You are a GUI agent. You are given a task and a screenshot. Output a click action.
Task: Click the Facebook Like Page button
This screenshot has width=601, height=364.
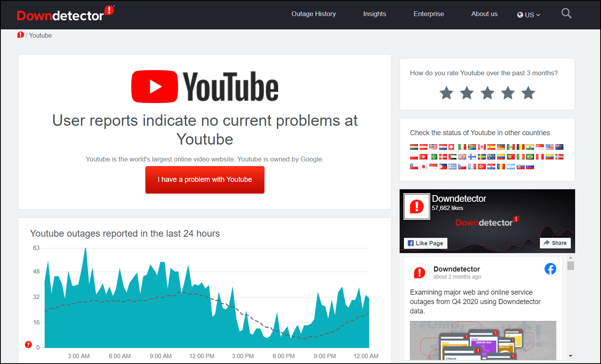click(x=425, y=243)
